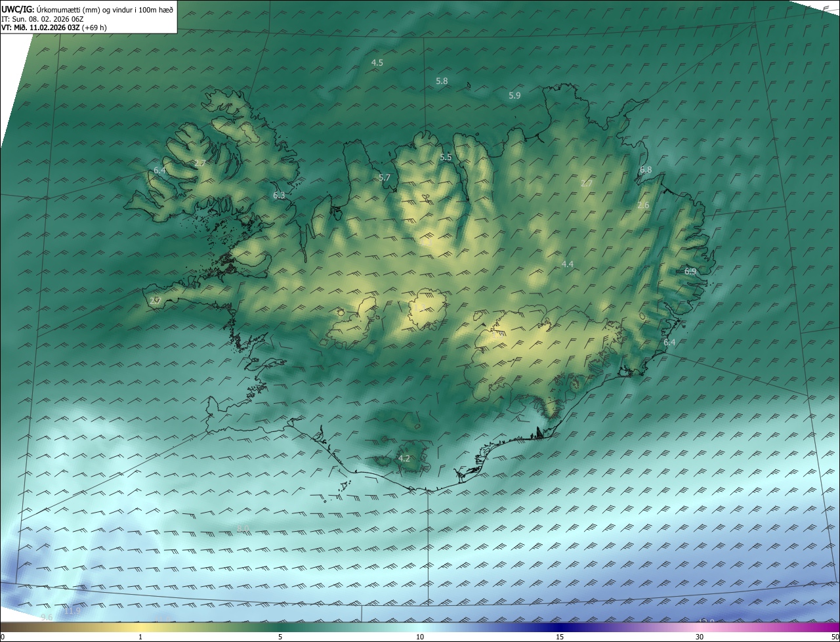This screenshot has height=642, width=840.
Task: Click the 6.3 value label near the Westfjords
Action: [279, 195]
